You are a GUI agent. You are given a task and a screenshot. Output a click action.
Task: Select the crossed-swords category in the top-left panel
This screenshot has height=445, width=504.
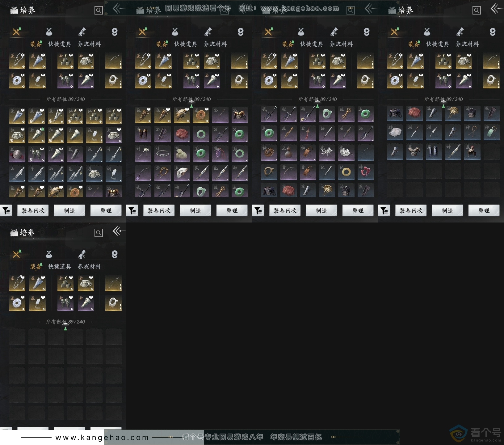click(x=17, y=32)
